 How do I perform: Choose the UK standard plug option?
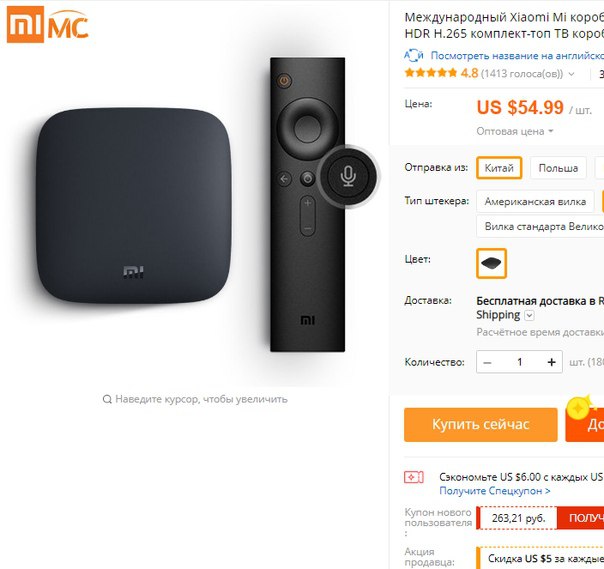click(x=540, y=227)
